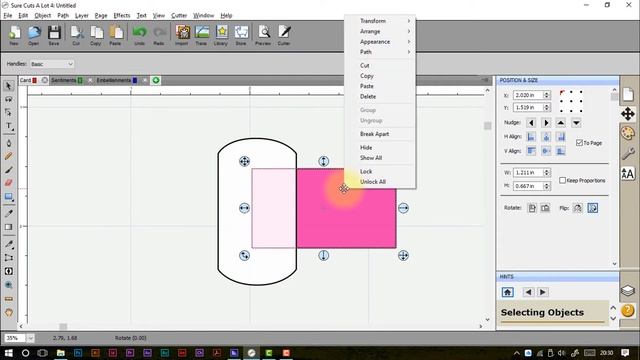Click the X position input field
This screenshot has width=640, height=360.
[528, 95]
